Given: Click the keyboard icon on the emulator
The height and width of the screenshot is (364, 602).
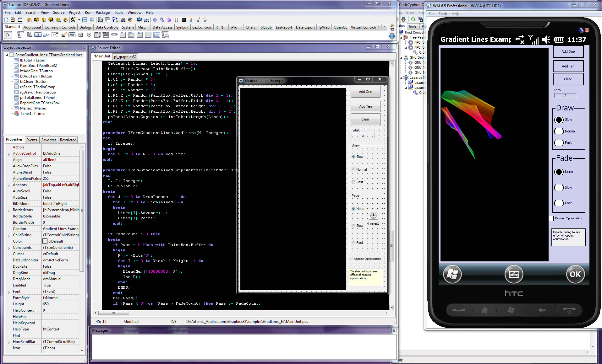Looking at the screenshot, I should [x=514, y=274].
